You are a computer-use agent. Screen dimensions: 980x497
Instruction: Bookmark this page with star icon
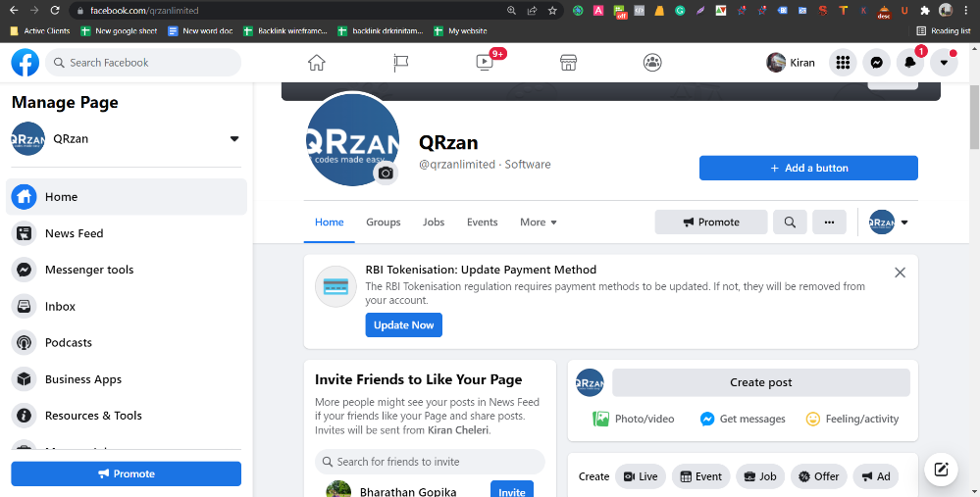(x=552, y=11)
